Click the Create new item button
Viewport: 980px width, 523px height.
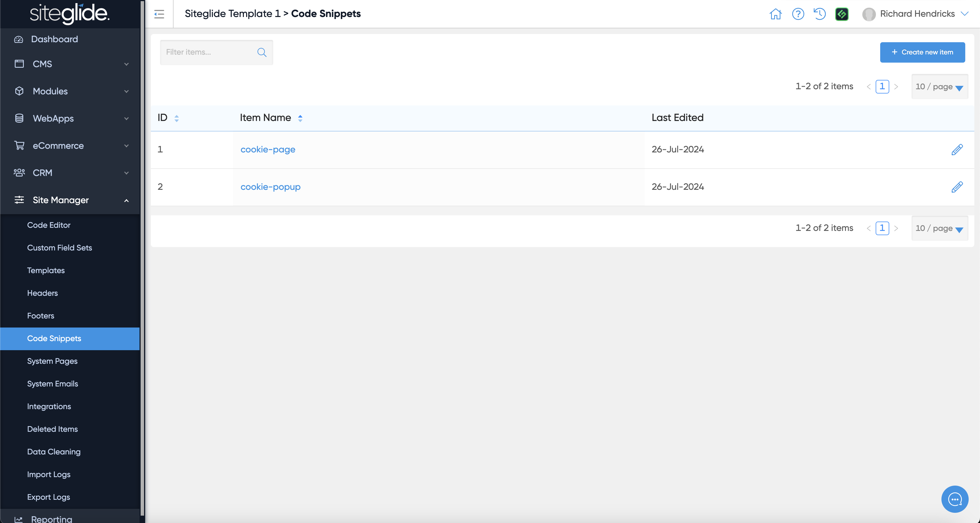pos(922,52)
